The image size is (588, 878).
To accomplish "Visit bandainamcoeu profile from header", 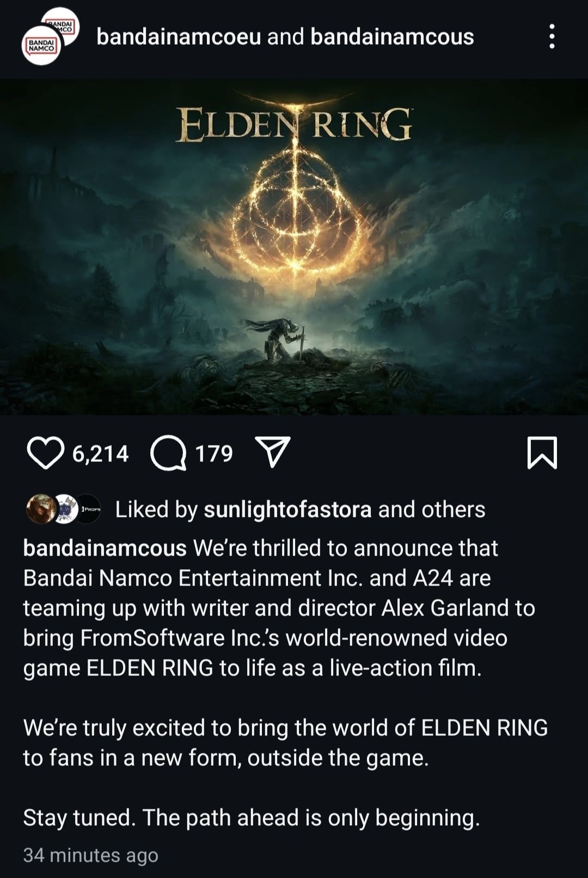I will click(179, 36).
